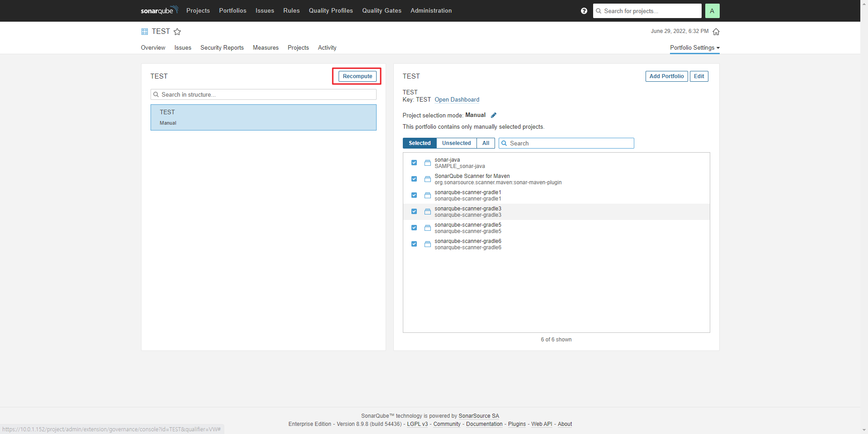
Task: Click the magnifier icon in structure search
Action: [x=156, y=94]
